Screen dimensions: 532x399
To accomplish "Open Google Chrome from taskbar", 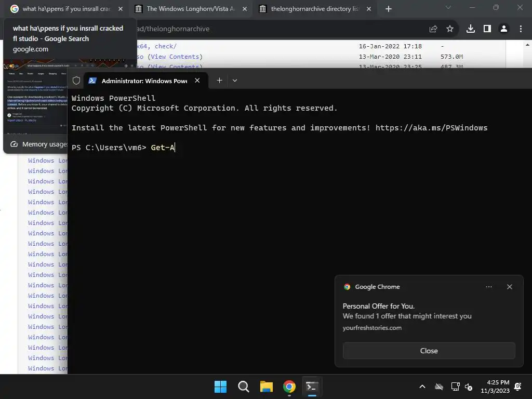I will pos(289,387).
